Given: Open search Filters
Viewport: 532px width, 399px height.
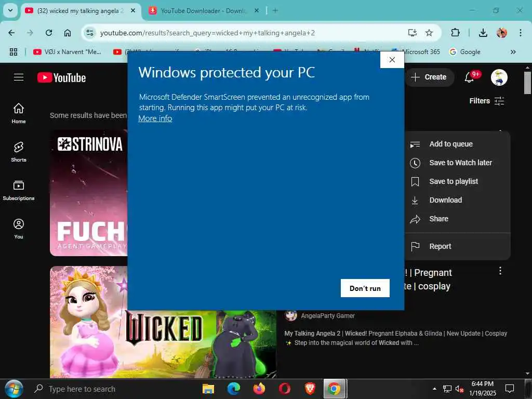Looking at the screenshot, I should tap(486, 101).
